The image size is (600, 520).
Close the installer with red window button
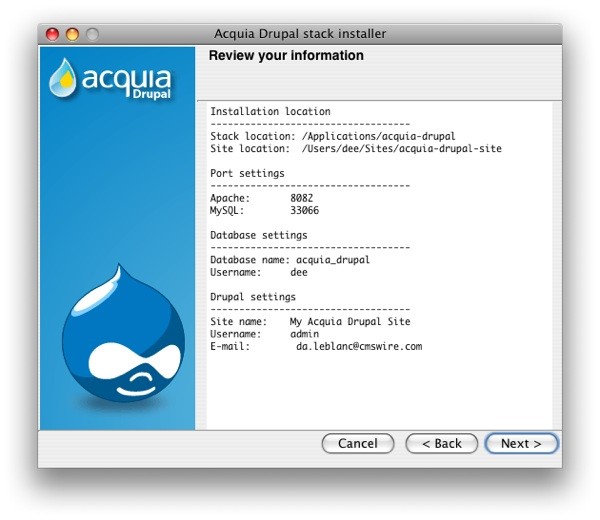click(52, 34)
